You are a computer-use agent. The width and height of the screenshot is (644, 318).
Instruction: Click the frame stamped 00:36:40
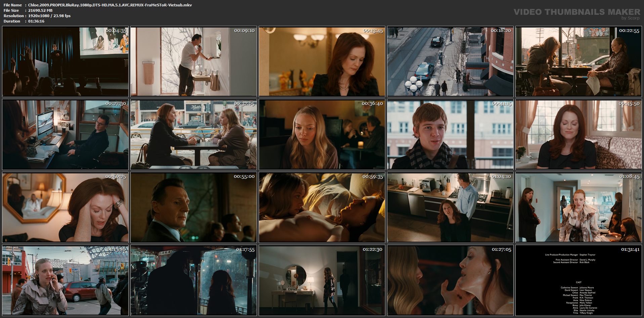tap(322, 134)
